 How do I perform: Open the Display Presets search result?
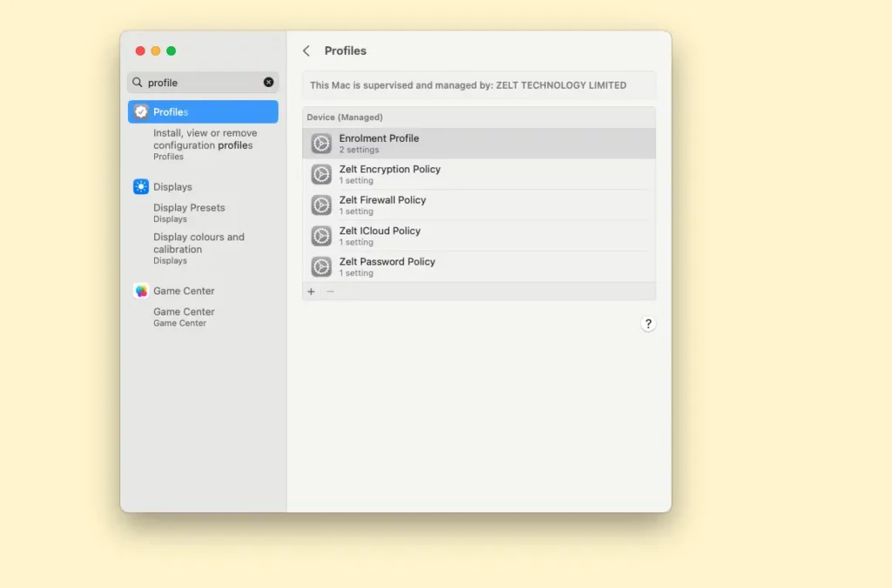point(189,213)
